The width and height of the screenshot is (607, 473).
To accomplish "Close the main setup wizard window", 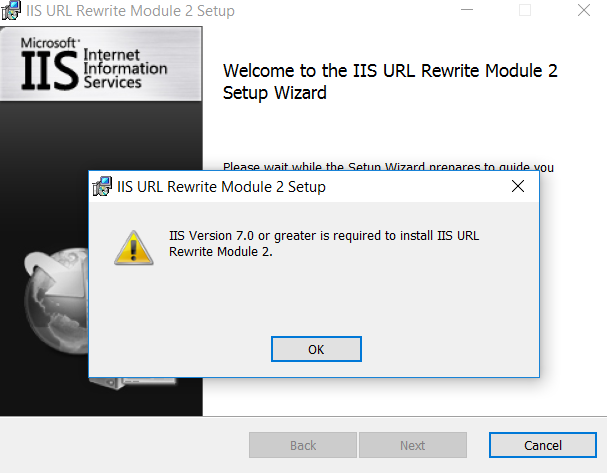I will (584, 10).
